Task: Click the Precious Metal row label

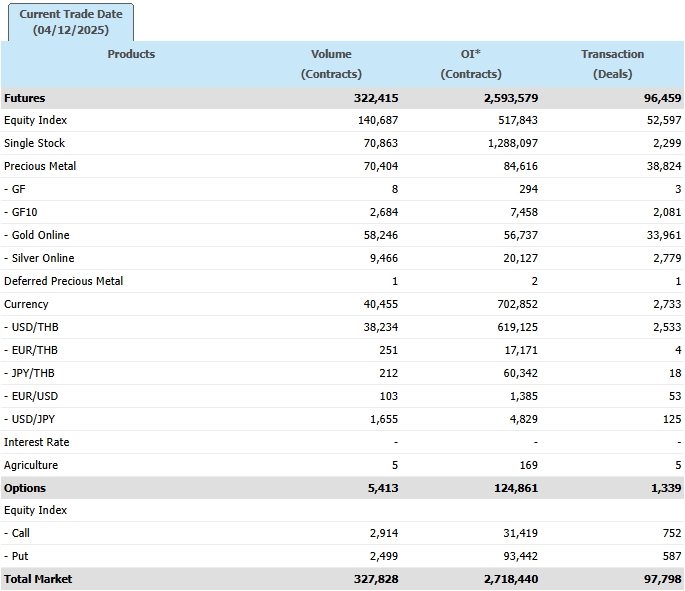Action: pos(40,167)
